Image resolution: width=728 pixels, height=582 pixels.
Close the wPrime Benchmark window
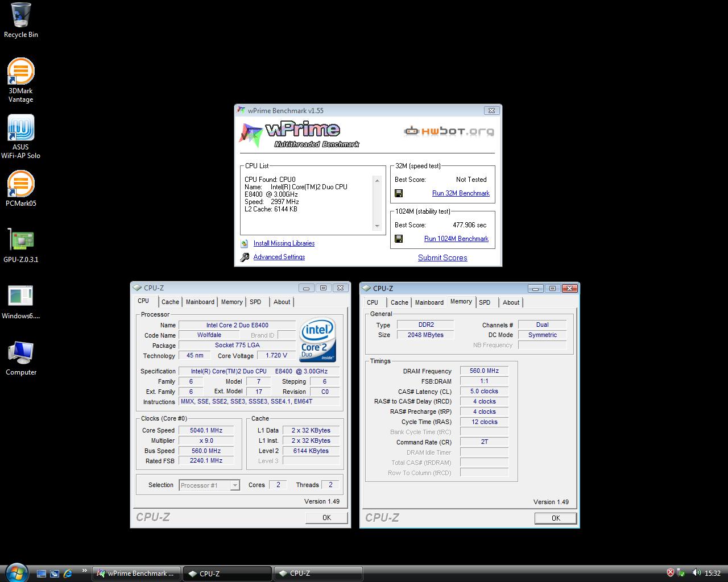click(491, 110)
